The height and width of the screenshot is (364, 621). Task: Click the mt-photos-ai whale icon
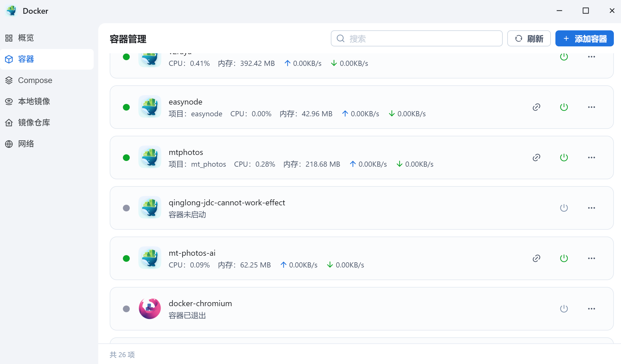pos(150,258)
